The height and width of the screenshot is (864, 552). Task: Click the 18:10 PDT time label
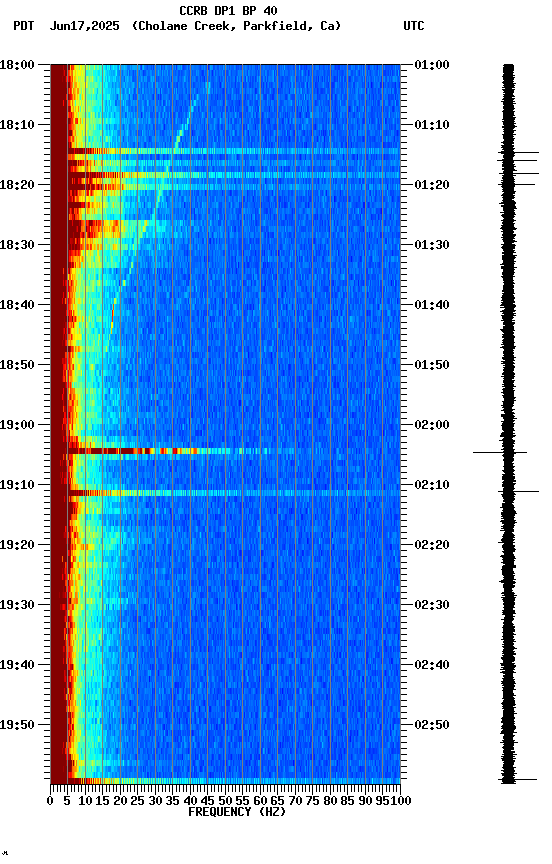[17, 125]
